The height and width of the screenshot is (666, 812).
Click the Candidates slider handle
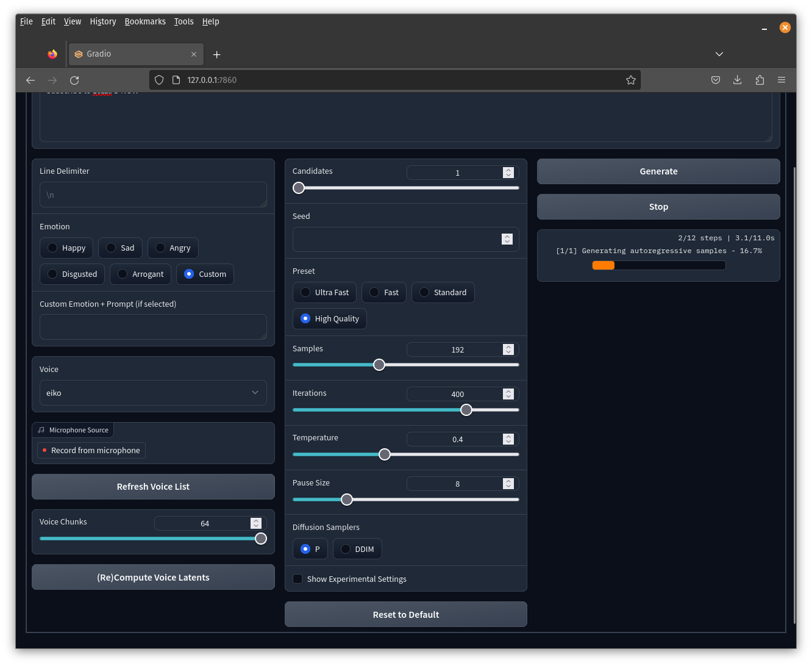299,188
